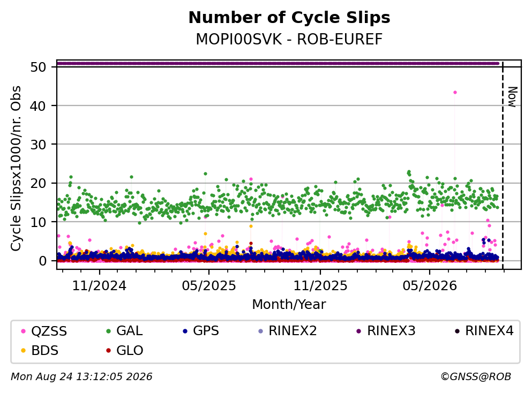
Task: Click the GAL green legend marker
Action: (109, 331)
